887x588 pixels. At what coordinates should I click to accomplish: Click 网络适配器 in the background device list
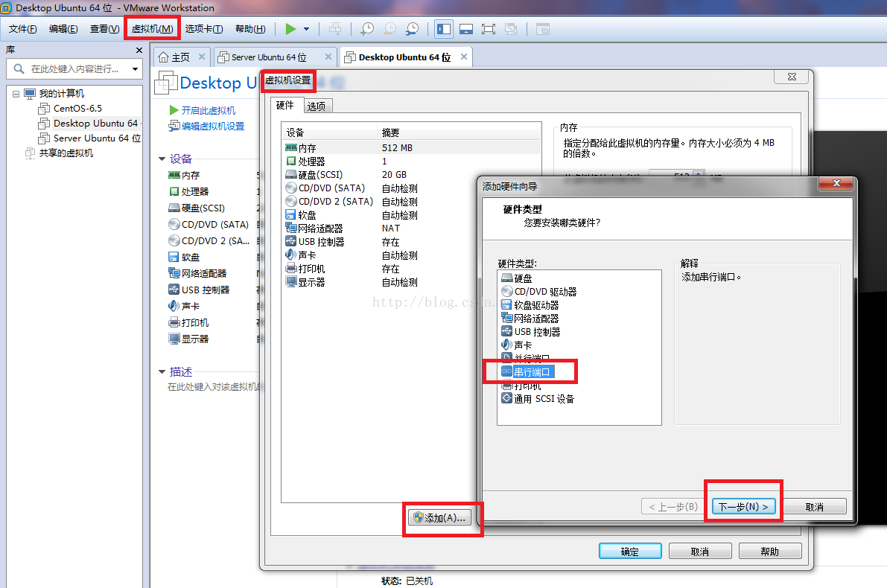pyautogui.click(x=197, y=274)
